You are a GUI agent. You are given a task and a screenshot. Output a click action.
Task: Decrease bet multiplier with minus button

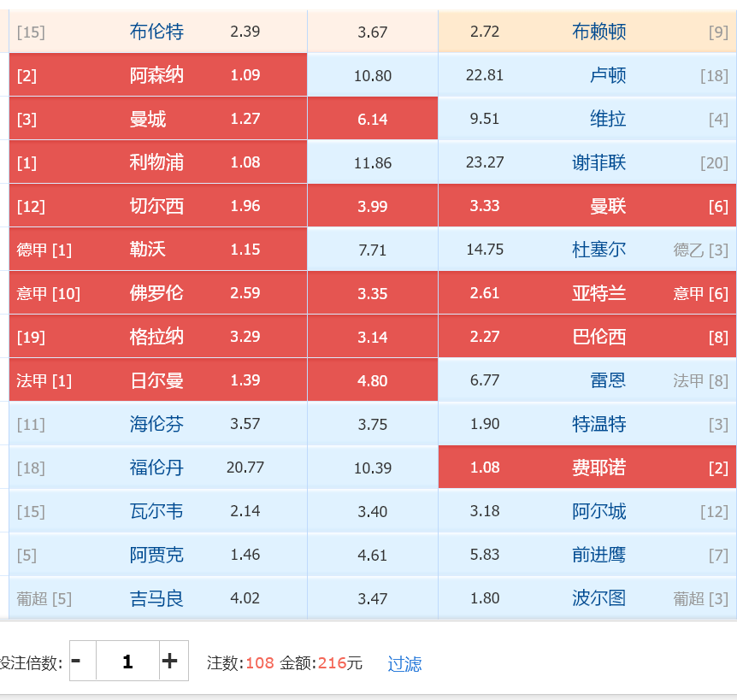point(83,661)
